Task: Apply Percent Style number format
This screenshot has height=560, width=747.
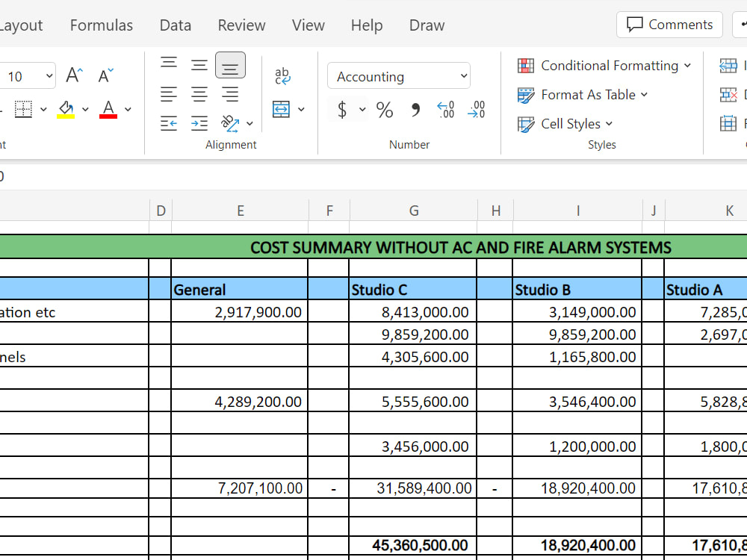Action: (385, 110)
